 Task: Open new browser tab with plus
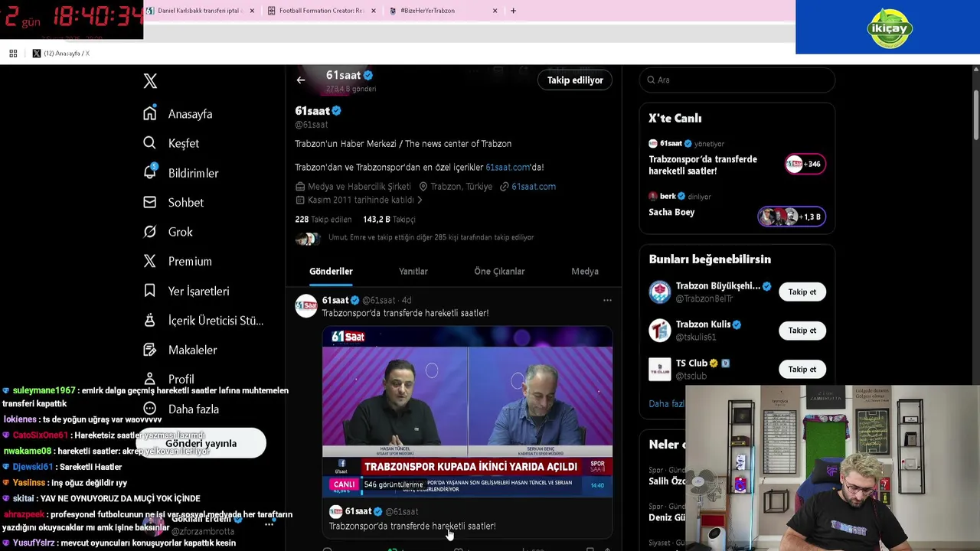[x=513, y=11]
